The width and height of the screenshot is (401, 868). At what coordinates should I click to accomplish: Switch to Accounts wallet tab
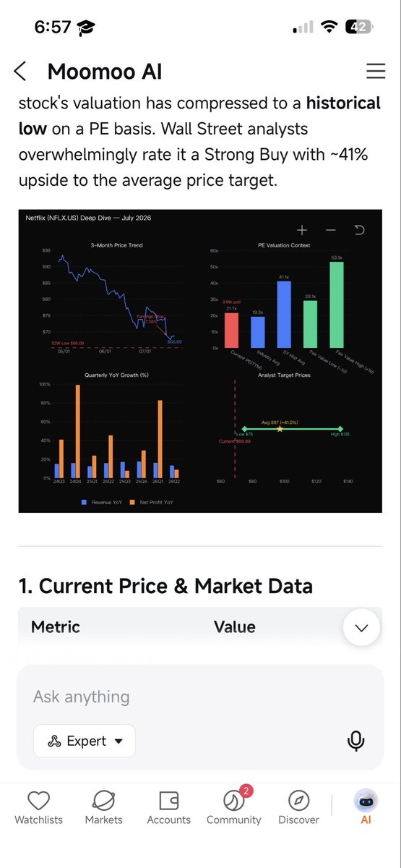[168, 807]
